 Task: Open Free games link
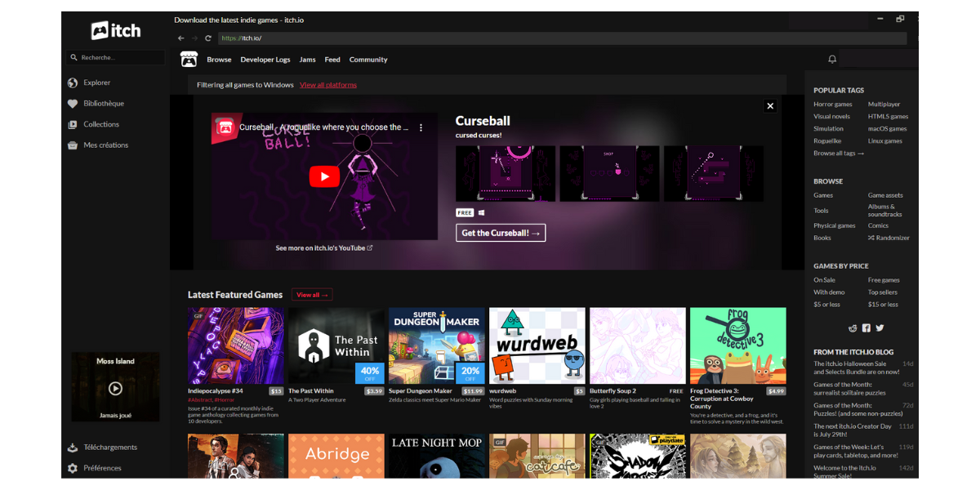[884, 280]
